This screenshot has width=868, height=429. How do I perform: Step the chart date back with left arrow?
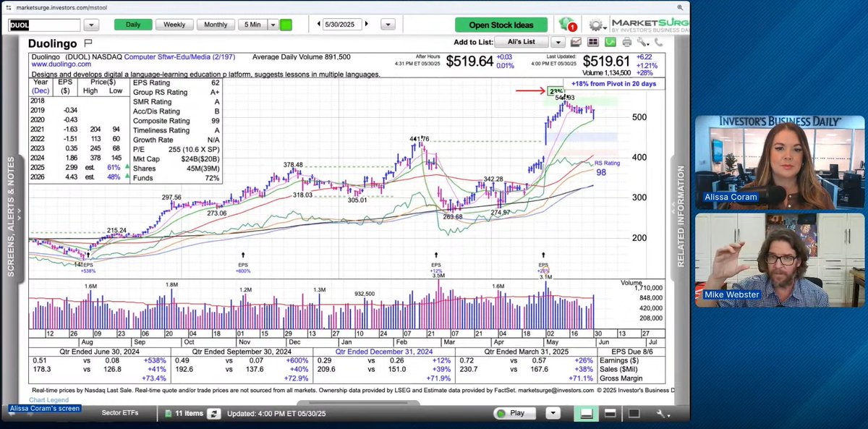[x=319, y=24]
